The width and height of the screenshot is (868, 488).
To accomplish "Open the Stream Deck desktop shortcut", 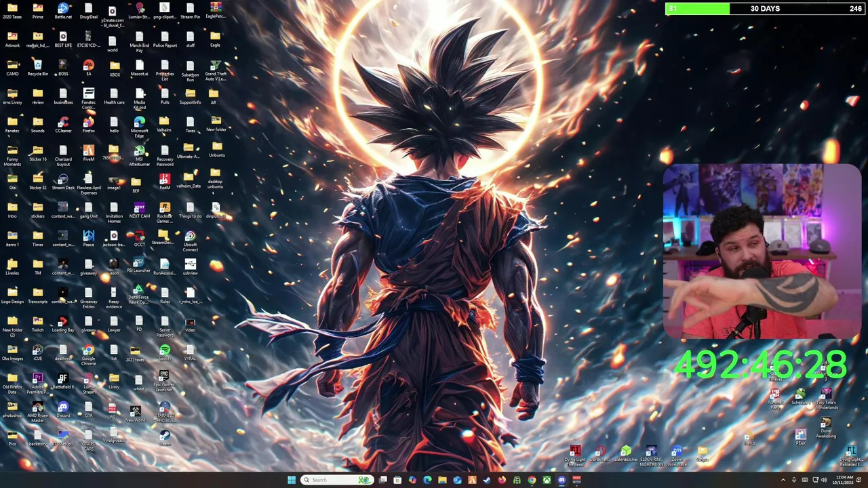I will click(63, 182).
